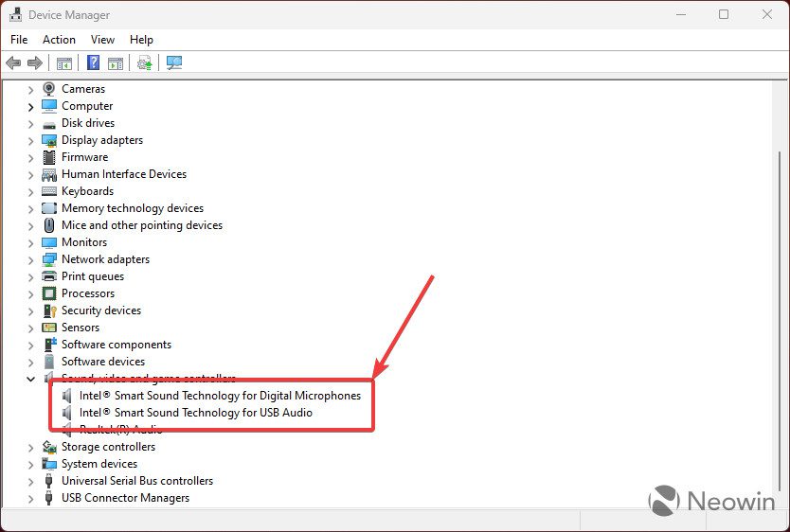Select Intel Smart Sound Technology for USB Audio
790x532 pixels.
coord(195,413)
